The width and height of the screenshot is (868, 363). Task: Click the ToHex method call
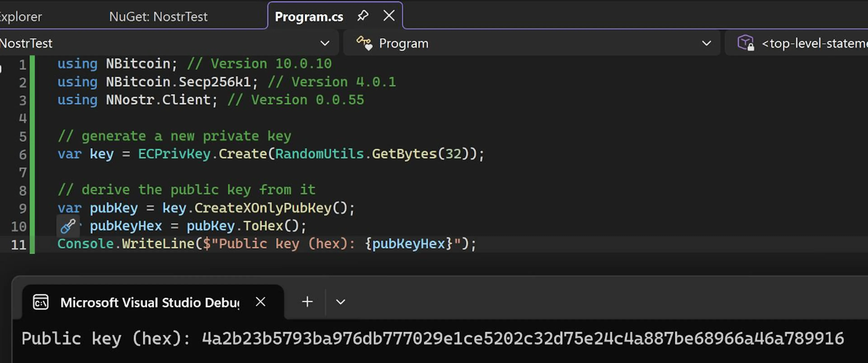pos(263,226)
